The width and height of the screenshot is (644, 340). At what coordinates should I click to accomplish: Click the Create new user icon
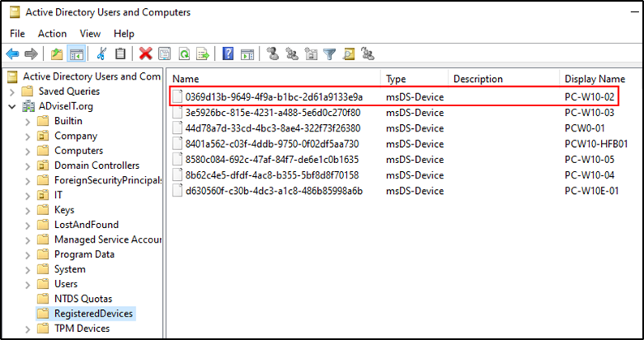point(273,54)
